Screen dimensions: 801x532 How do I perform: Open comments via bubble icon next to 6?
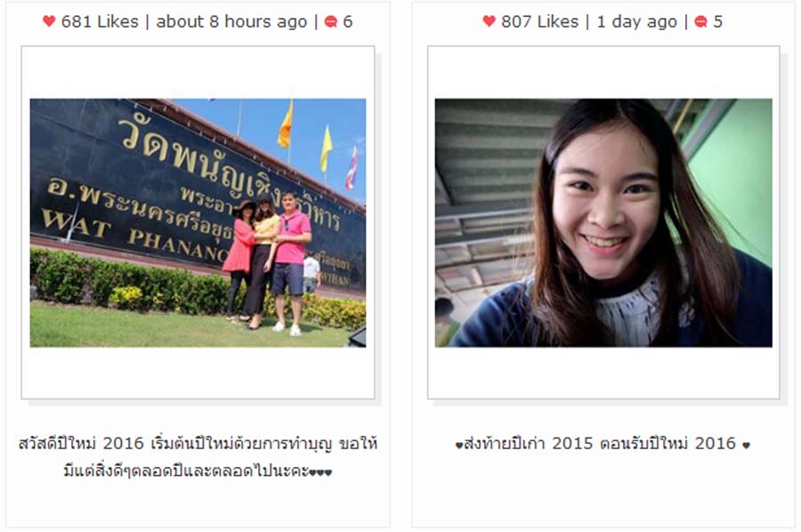[x=331, y=21]
